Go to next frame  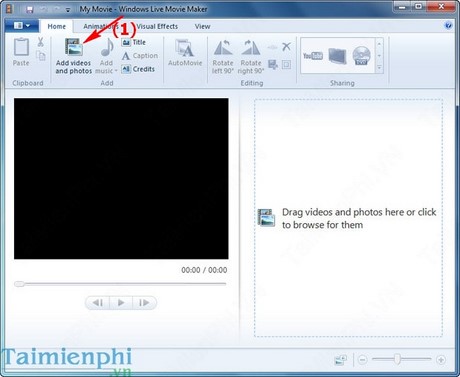144,303
